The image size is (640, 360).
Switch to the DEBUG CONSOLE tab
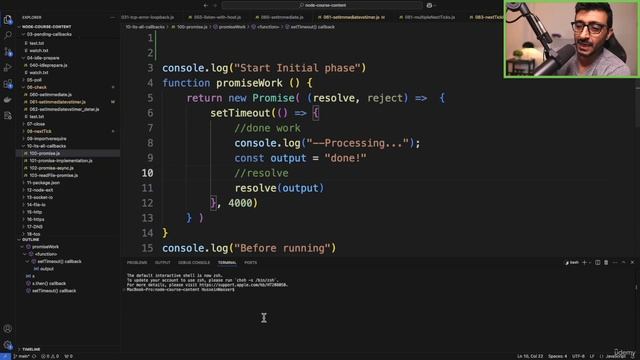[x=194, y=262]
